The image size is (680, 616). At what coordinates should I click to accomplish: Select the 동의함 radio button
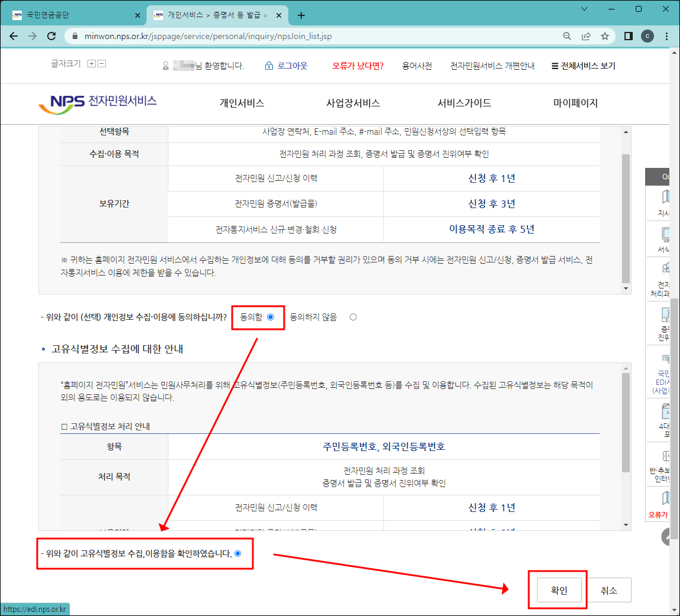pos(270,317)
